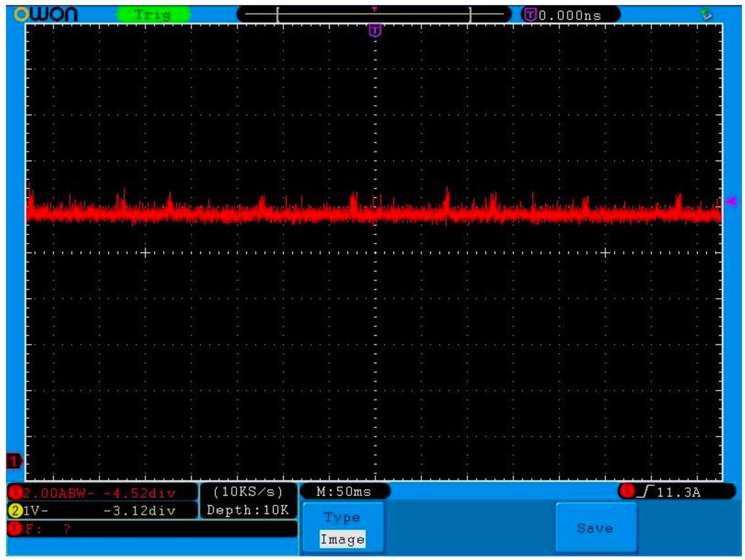Click the 1V- channel 2 scale readout
This screenshot has width=745, height=560.
coord(36,511)
